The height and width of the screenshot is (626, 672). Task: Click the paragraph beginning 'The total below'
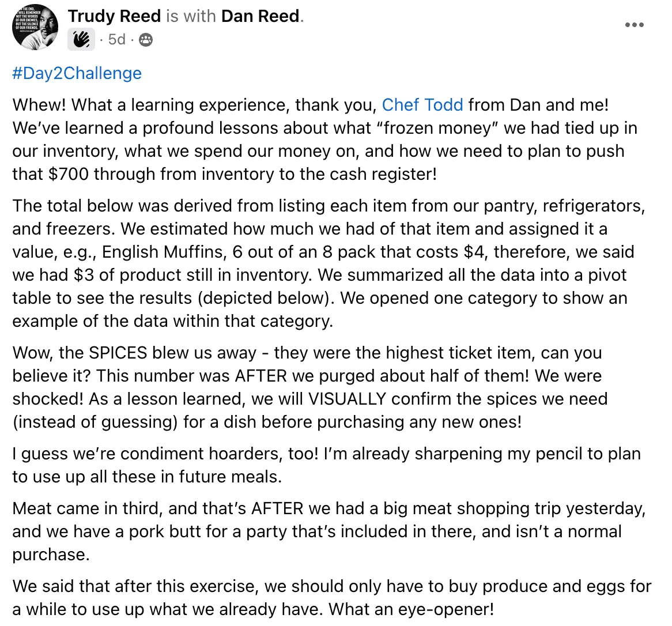pos(329,263)
